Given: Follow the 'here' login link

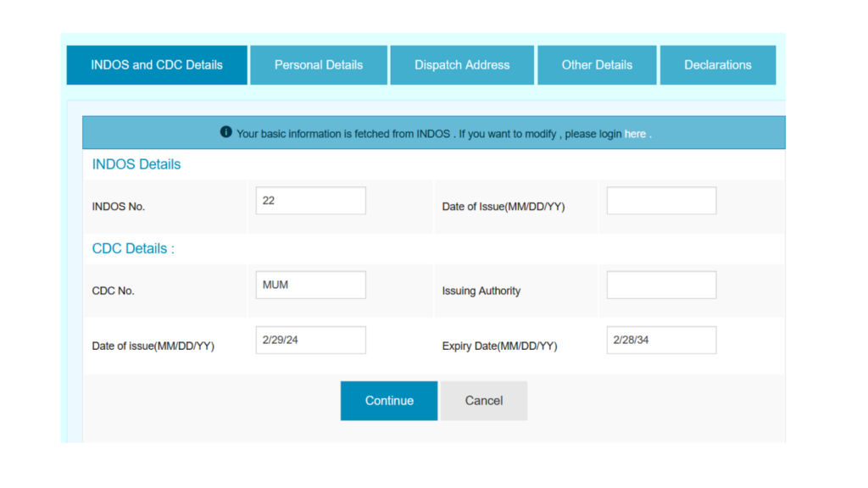Looking at the screenshot, I should [635, 134].
